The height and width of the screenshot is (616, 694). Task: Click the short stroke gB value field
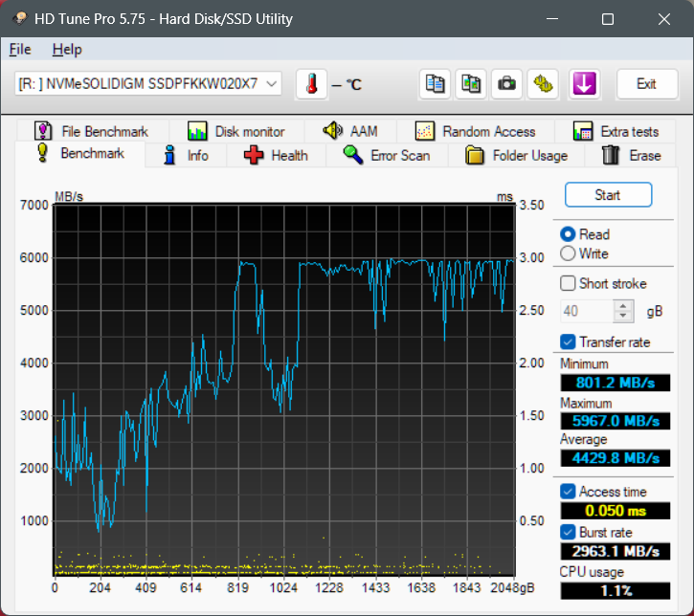click(587, 311)
